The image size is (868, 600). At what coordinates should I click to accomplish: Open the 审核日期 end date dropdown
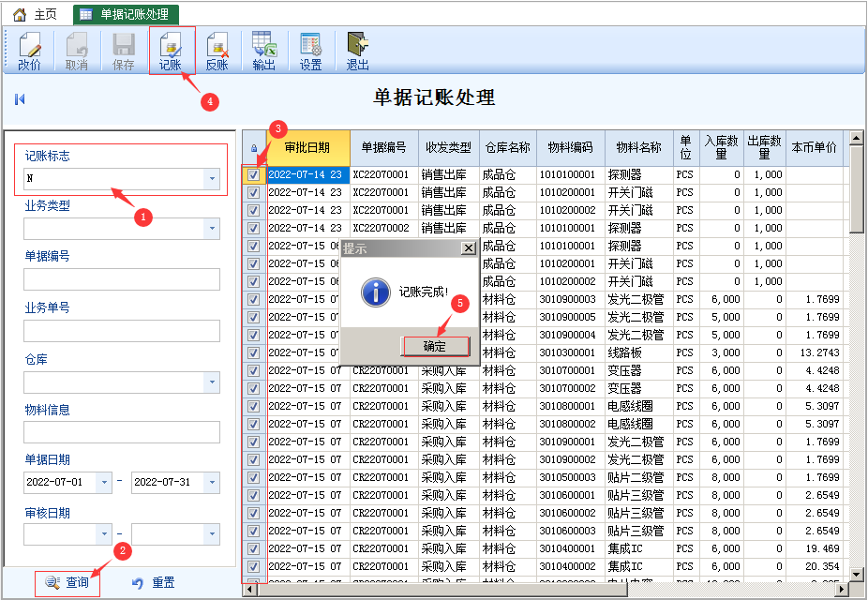[x=212, y=534]
